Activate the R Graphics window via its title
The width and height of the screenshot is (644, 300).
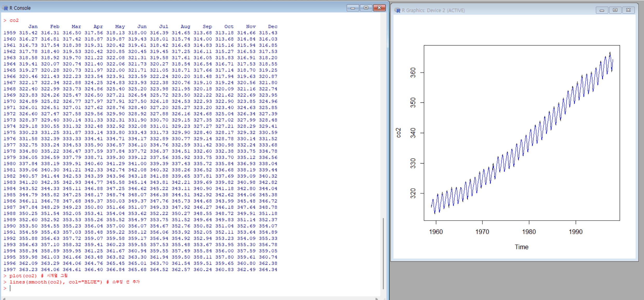point(433,10)
